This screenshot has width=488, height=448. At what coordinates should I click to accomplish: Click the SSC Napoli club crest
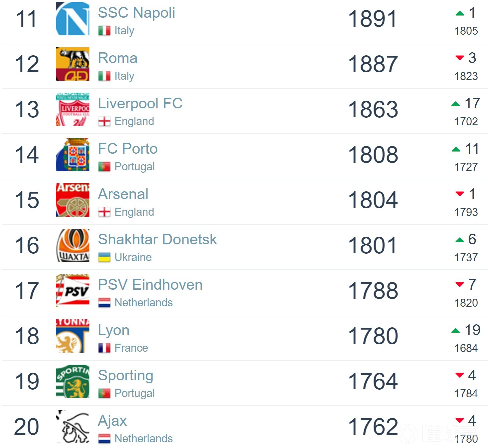tap(72, 19)
